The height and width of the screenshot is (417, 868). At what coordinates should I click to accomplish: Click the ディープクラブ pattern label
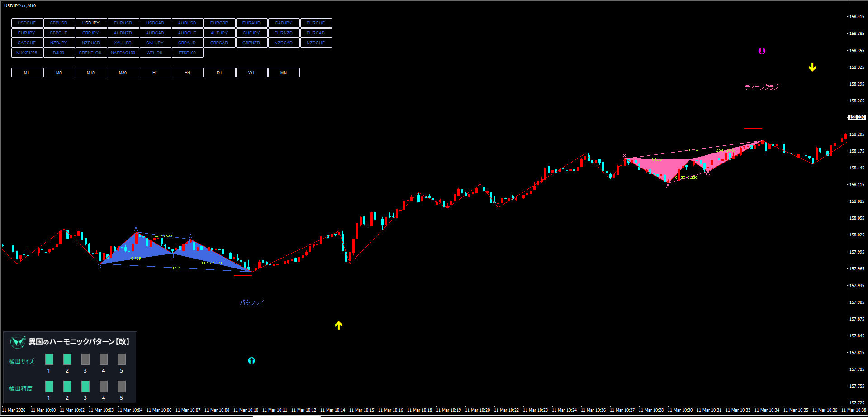coord(762,87)
